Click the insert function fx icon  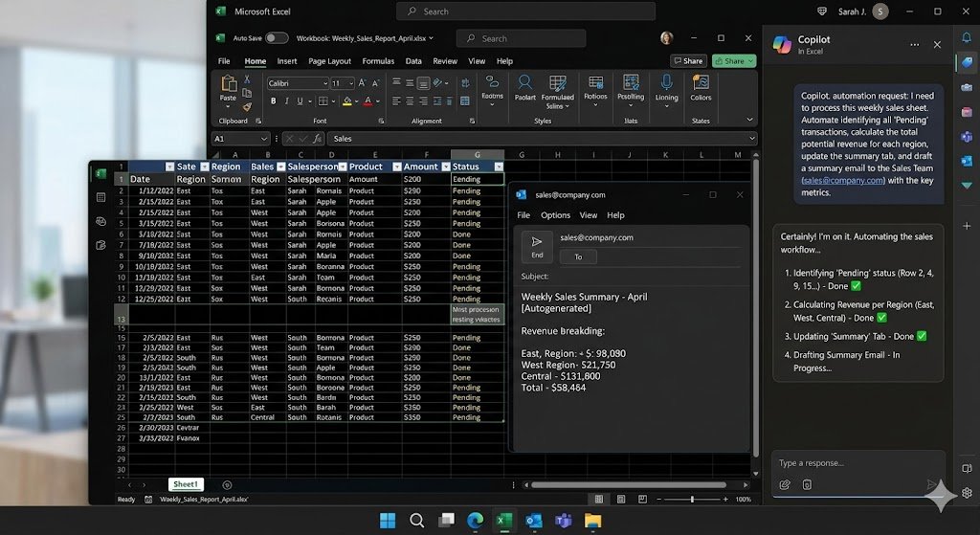point(318,139)
